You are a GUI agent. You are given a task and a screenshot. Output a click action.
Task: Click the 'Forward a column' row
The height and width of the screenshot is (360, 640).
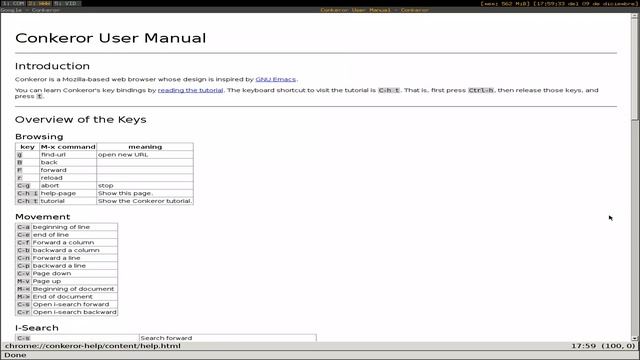click(x=67, y=242)
